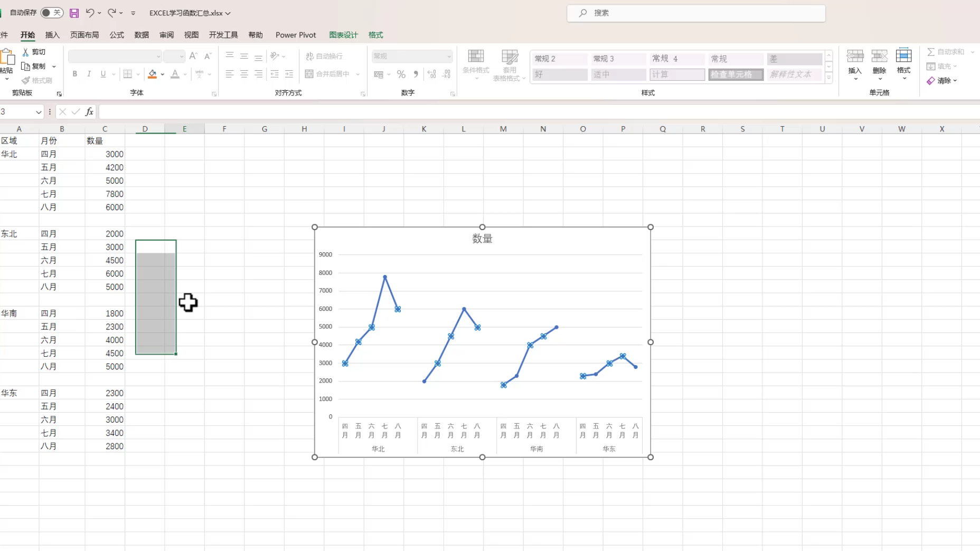Image resolution: width=980 pixels, height=551 pixels.
Task: Open the font size dropdown
Action: pyautogui.click(x=182, y=56)
